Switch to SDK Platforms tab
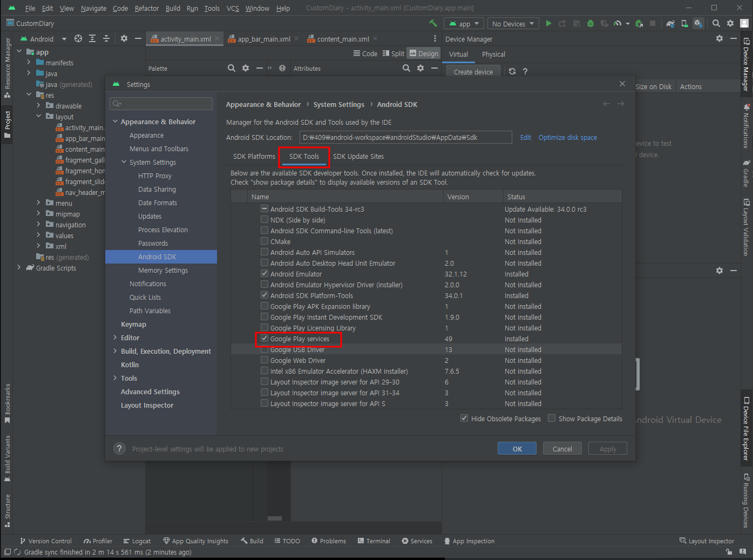753x560 pixels. coord(254,156)
